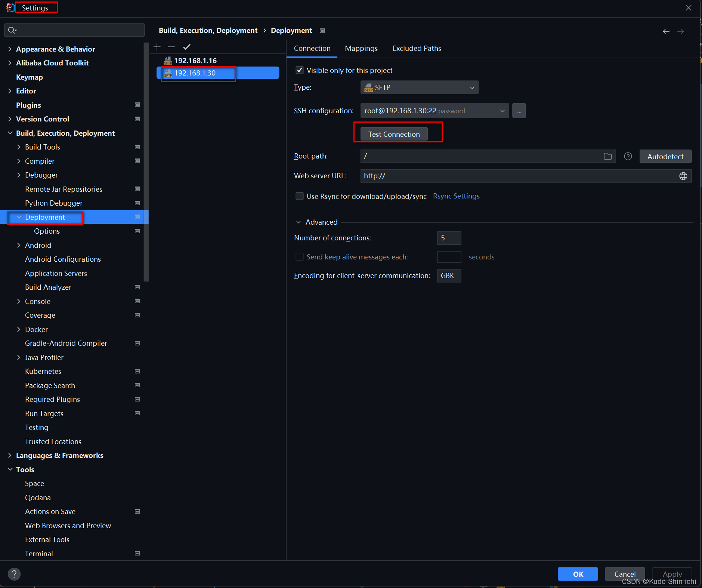Click project-level icon beside Python Debugger
The image size is (702, 588).
coord(137,203)
